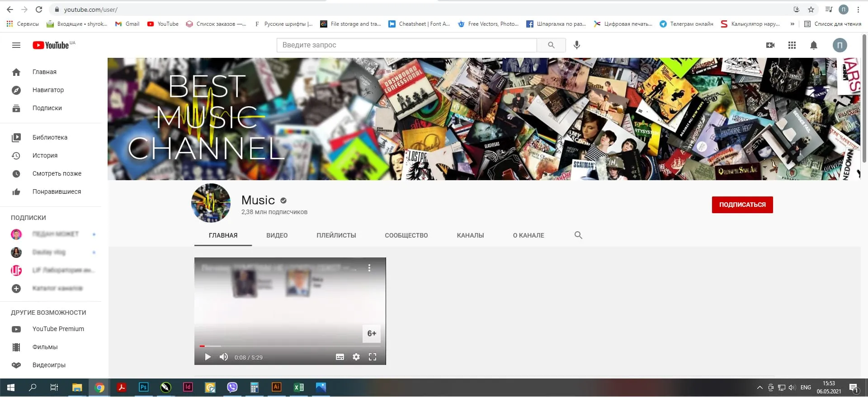Click the page vertical scrollbar

pyautogui.click(x=864, y=99)
